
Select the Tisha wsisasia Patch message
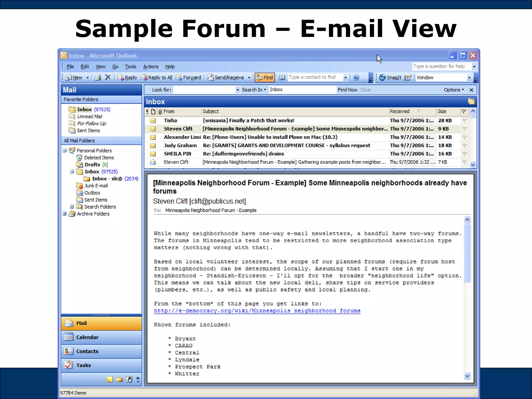coord(307,121)
